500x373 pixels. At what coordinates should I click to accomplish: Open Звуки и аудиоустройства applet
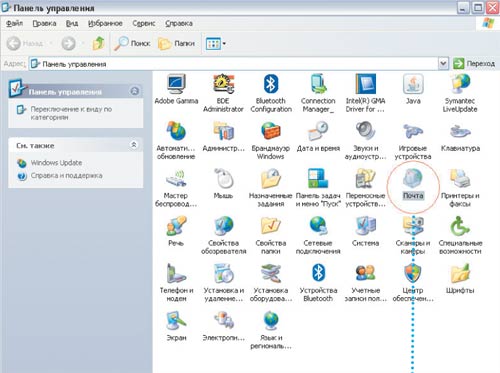pos(365,140)
